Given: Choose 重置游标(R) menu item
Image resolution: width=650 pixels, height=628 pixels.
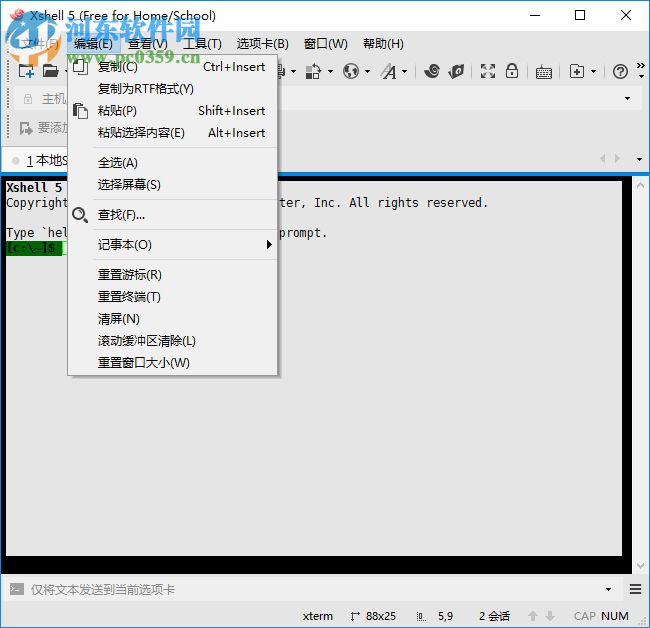Looking at the screenshot, I should coord(172,274).
